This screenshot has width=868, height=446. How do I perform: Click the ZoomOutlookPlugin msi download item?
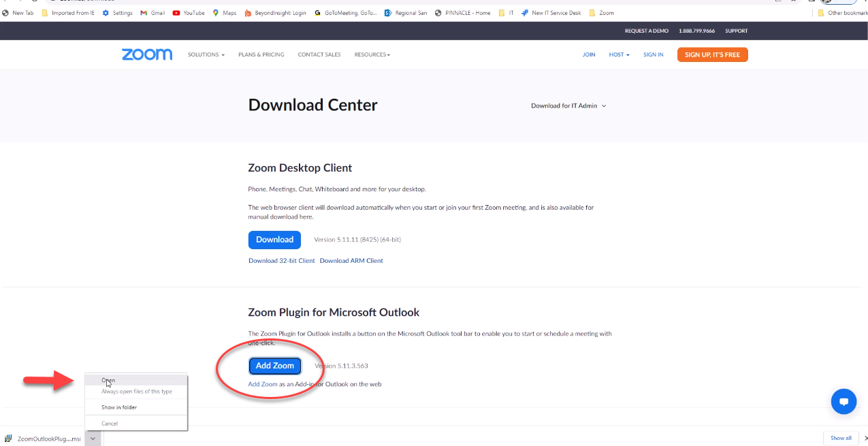(43, 439)
